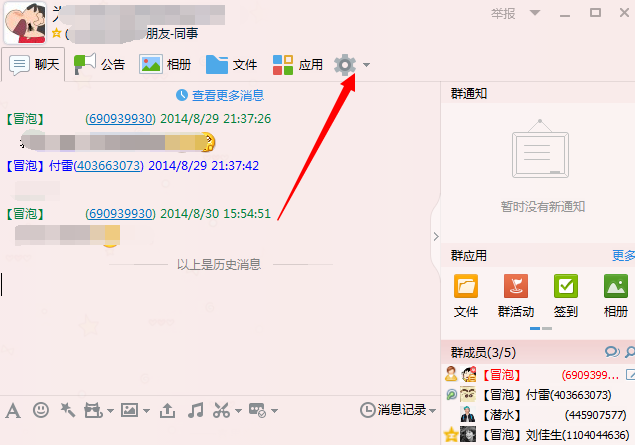Image resolution: width=635 pixels, height=445 pixels.
Task: Select member 付雷(403663073) in the list
Action: point(538,394)
